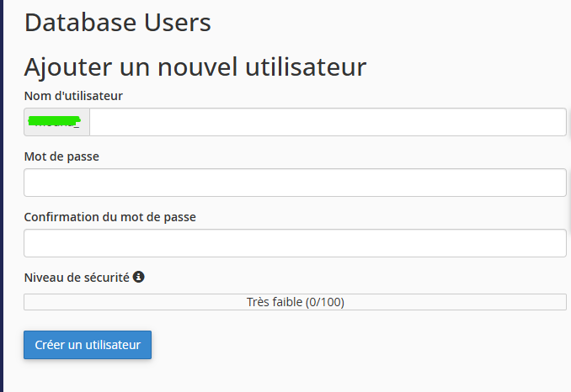Click the Mot de passe label

(x=61, y=156)
